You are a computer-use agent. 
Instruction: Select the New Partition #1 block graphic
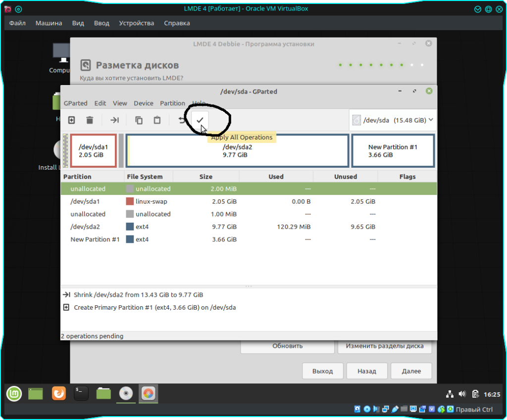pos(393,151)
